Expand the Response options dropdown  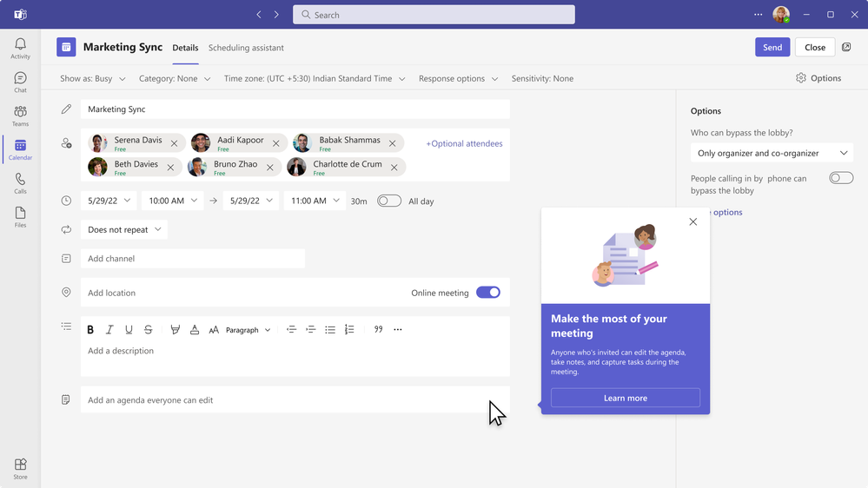(459, 78)
